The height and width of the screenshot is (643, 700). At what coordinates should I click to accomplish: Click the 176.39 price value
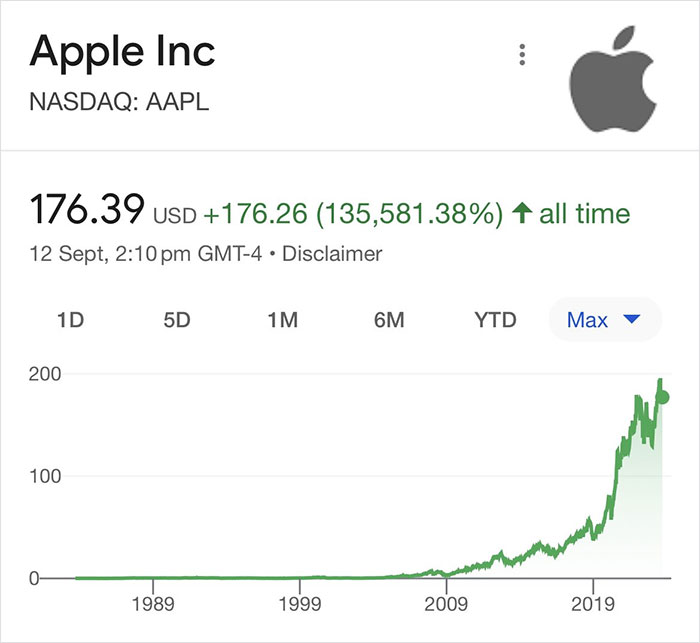pyautogui.click(x=87, y=211)
